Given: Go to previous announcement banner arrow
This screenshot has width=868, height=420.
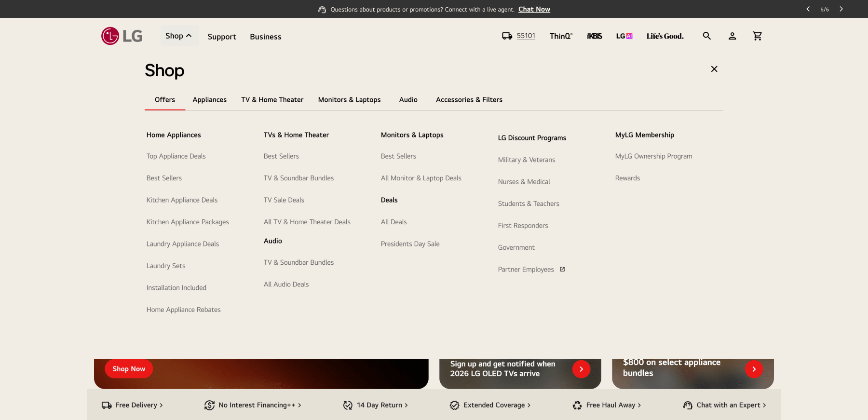Looking at the screenshot, I should [808, 9].
